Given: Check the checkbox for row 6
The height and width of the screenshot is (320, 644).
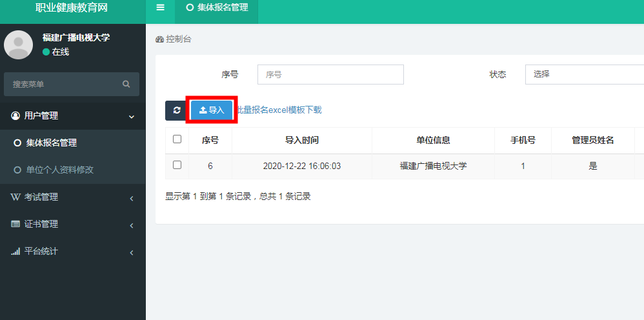Looking at the screenshot, I should click(x=177, y=165).
